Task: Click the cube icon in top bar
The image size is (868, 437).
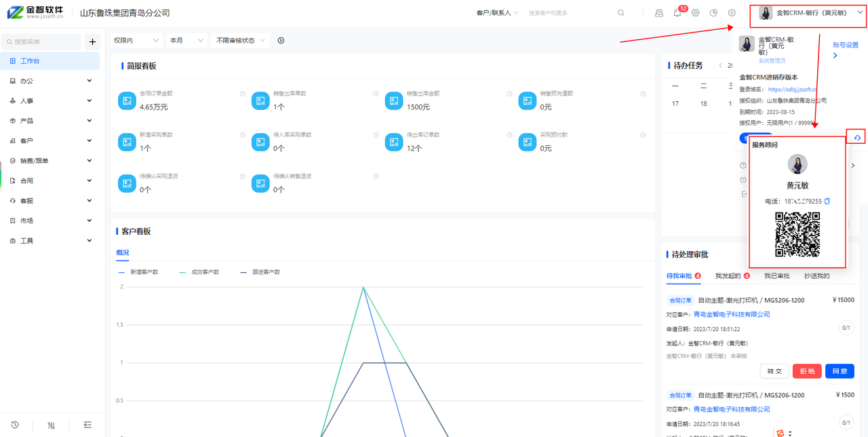Action: pos(732,13)
